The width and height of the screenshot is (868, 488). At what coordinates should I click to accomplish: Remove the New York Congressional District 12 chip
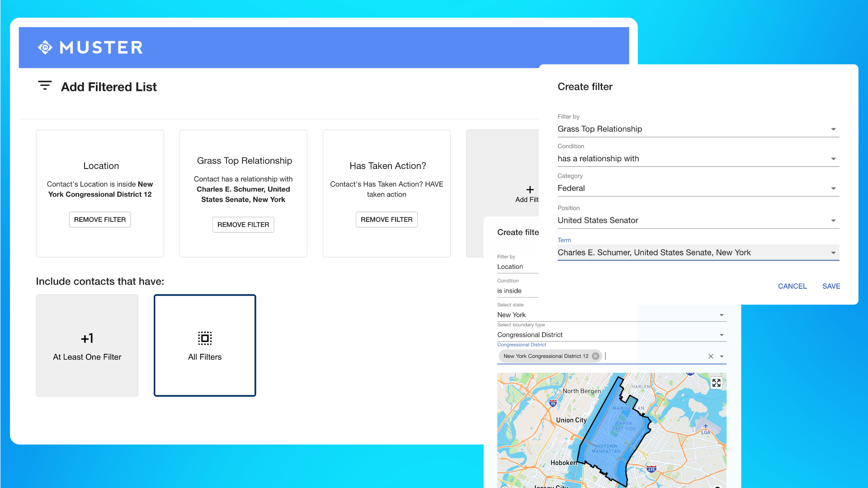tap(595, 356)
